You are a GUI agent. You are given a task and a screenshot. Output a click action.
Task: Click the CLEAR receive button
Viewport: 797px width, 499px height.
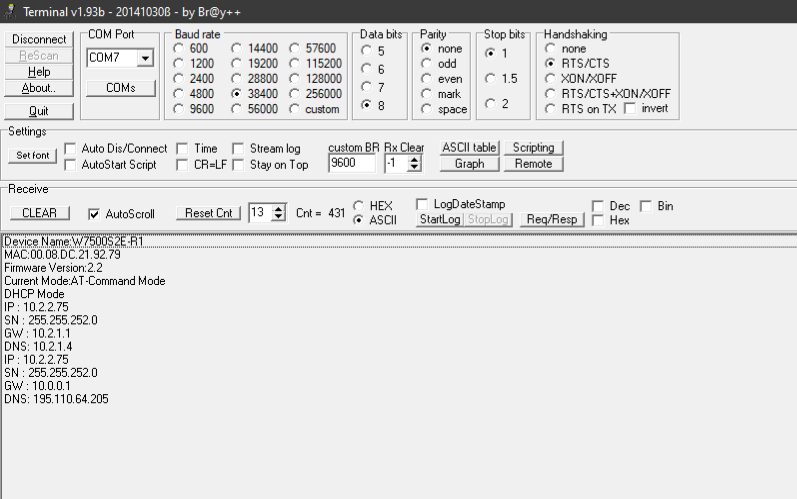39,213
